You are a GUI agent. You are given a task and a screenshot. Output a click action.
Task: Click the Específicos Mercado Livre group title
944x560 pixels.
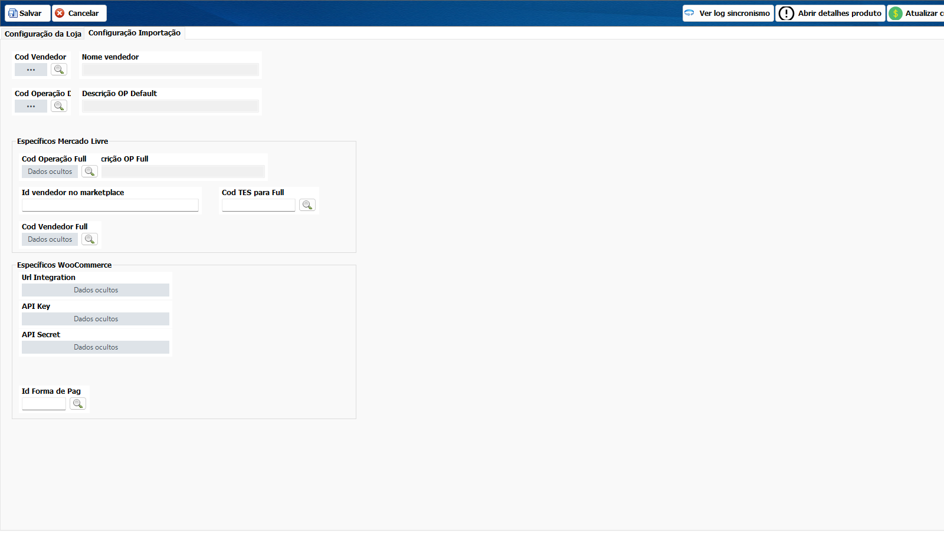click(63, 141)
